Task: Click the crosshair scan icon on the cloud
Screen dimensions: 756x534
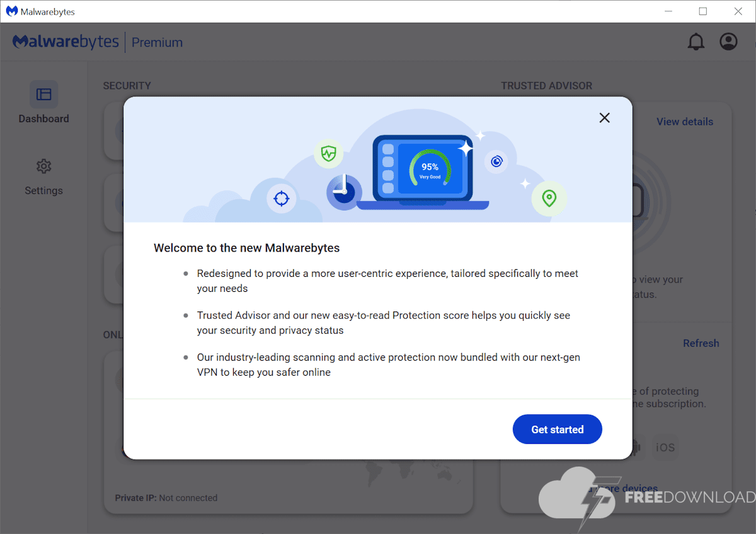Action: (281, 199)
